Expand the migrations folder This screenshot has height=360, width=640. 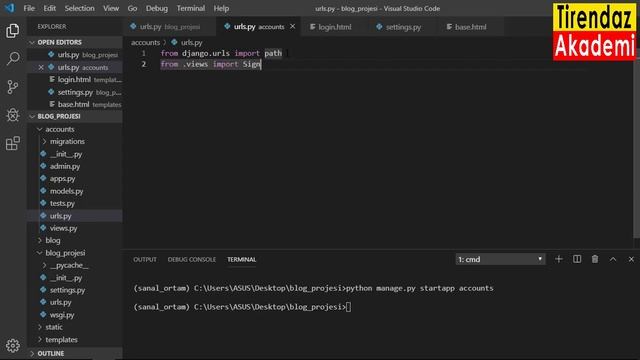pyautogui.click(x=75, y=142)
